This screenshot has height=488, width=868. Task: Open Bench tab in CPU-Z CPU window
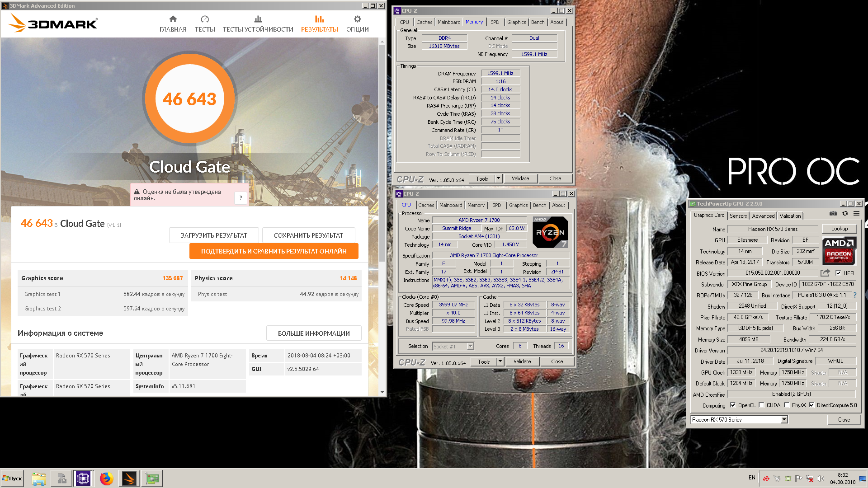coord(539,205)
